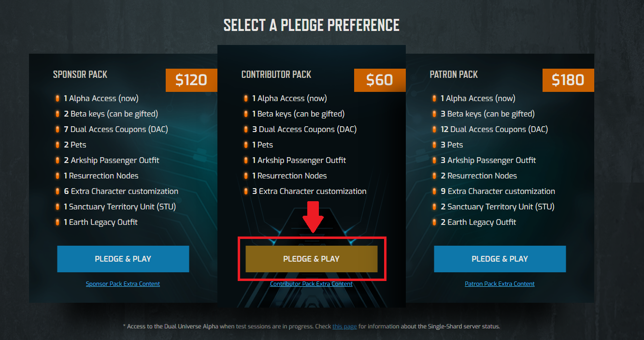Viewport: 644px width, 340px height.
Task: Open Patron Pack Extra Content link
Action: (x=500, y=284)
